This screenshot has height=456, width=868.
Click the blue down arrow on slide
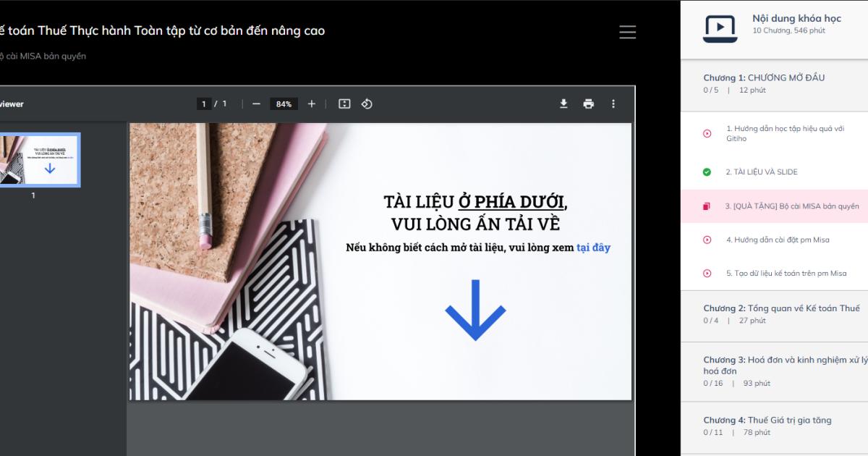[475, 311]
